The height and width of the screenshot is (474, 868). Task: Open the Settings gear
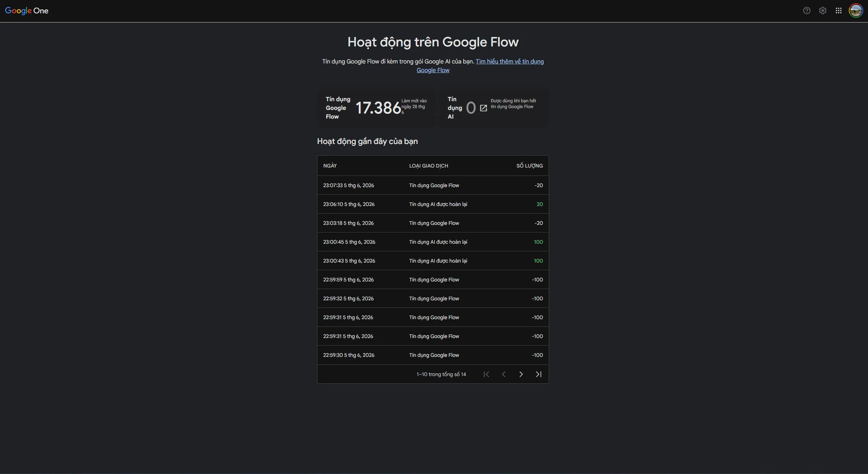pyautogui.click(x=823, y=11)
